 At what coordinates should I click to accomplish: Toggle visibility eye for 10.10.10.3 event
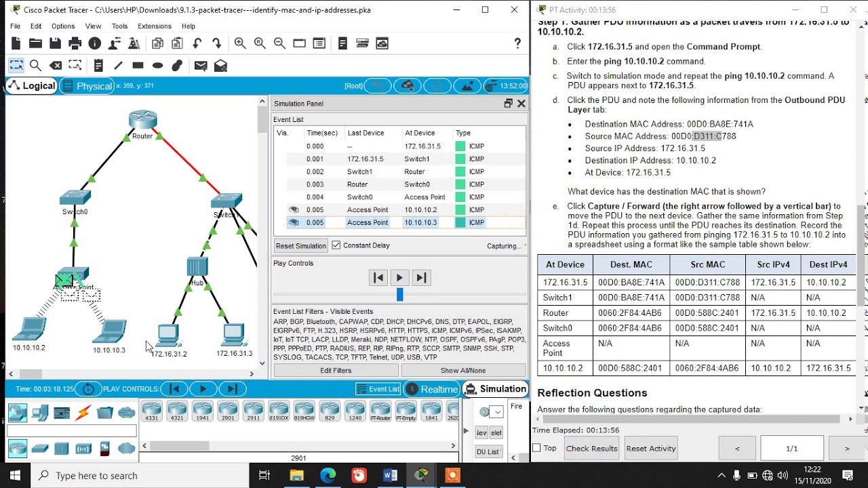click(x=294, y=222)
